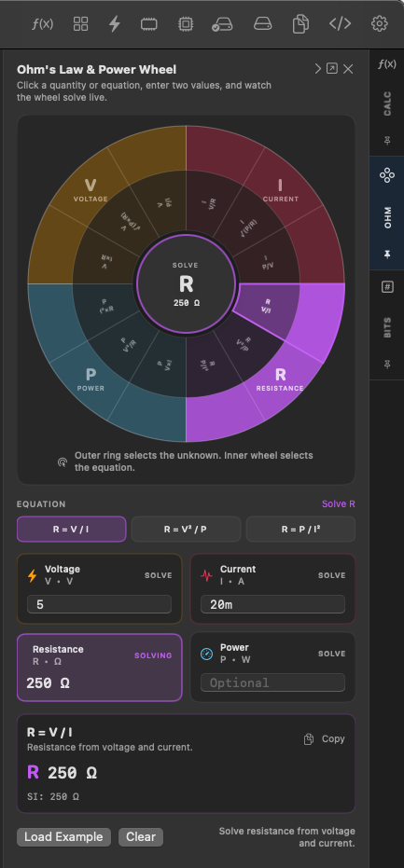Copy the R = V / I result

324,739
